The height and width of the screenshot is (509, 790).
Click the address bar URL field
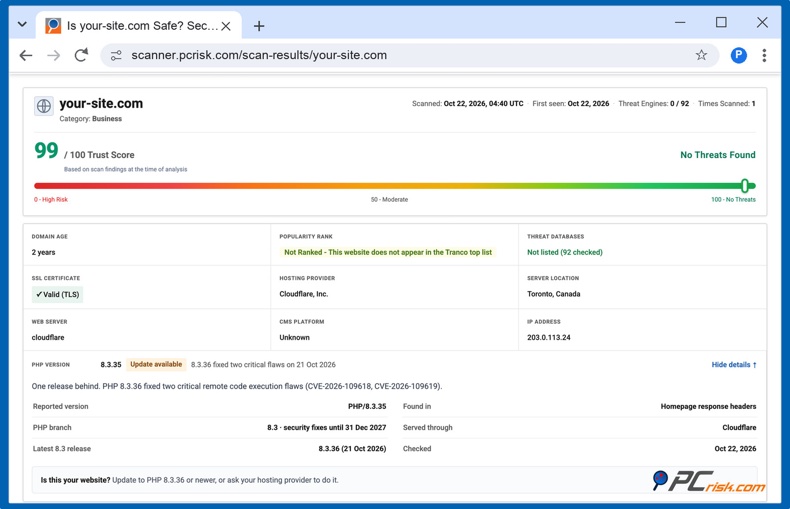[409, 55]
